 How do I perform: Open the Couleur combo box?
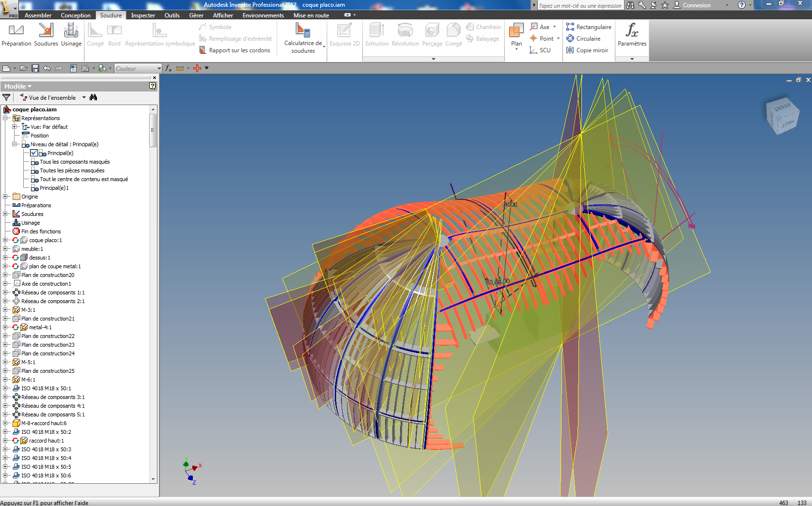pyautogui.click(x=138, y=68)
